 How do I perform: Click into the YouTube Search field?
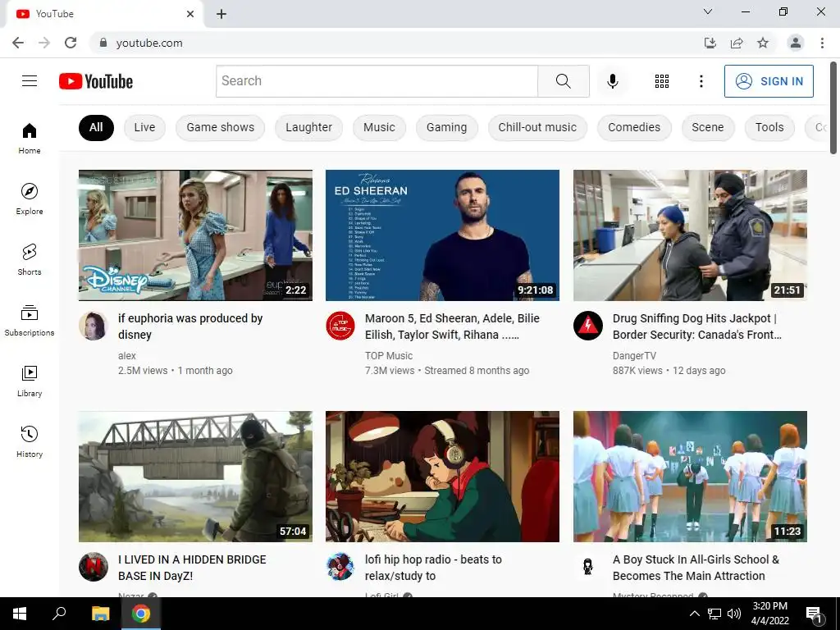[x=377, y=81]
